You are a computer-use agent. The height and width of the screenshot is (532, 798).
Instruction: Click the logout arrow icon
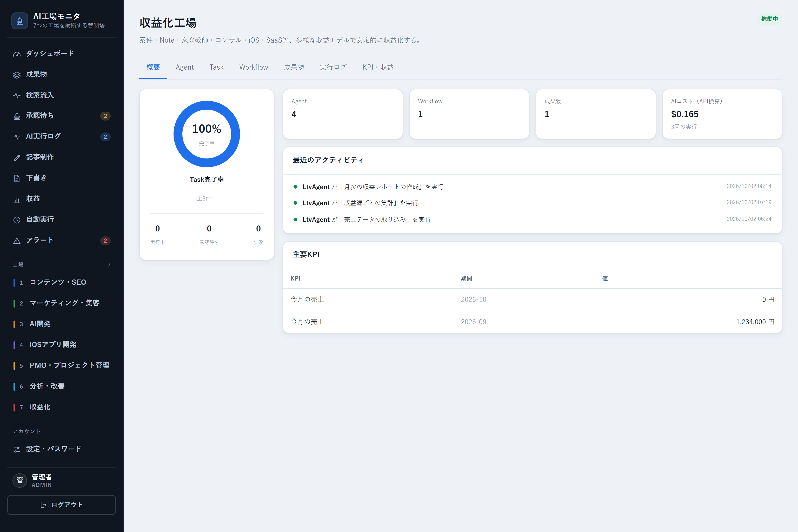click(x=43, y=505)
